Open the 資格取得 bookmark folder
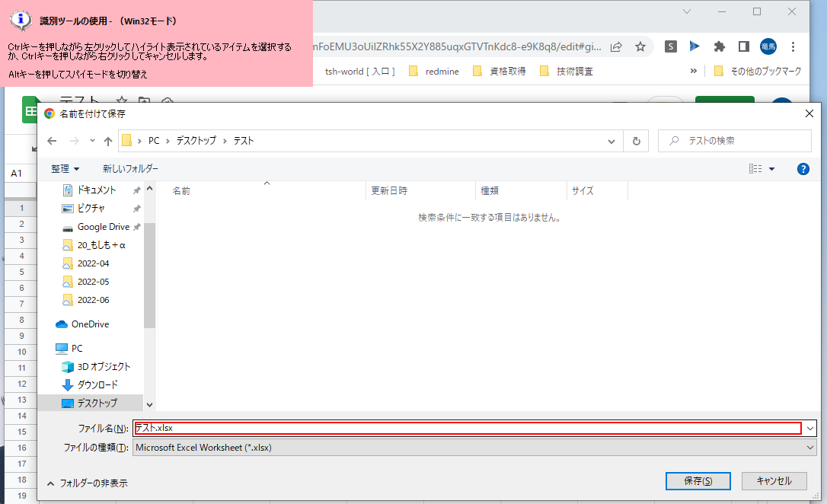Screen dimensions: 827x504 500,71
